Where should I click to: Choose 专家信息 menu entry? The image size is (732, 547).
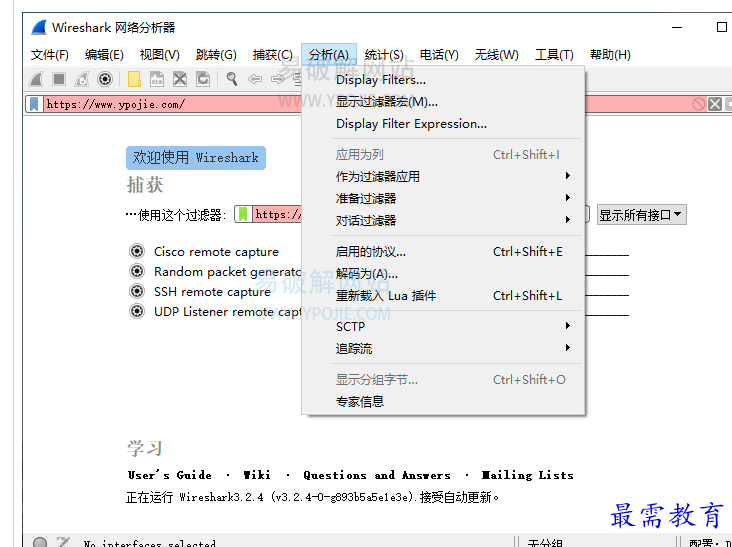click(x=443, y=401)
